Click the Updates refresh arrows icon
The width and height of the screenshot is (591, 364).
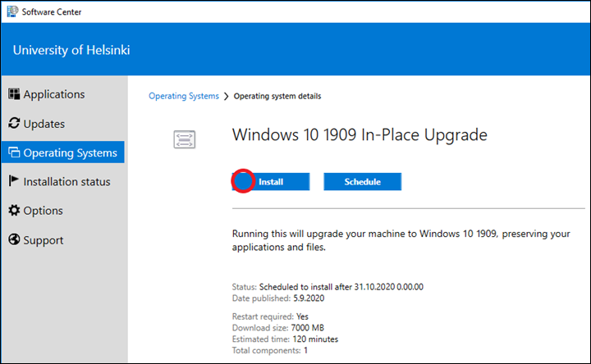click(x=14, y=123)
